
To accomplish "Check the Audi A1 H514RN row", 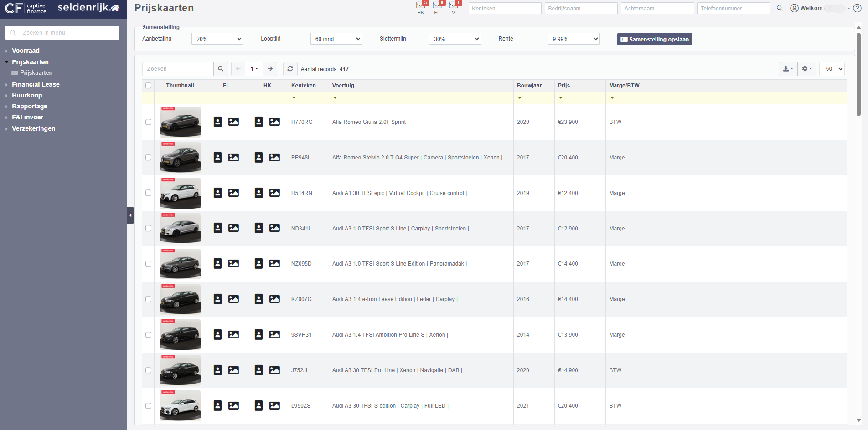I will click(x=148, y=193).
